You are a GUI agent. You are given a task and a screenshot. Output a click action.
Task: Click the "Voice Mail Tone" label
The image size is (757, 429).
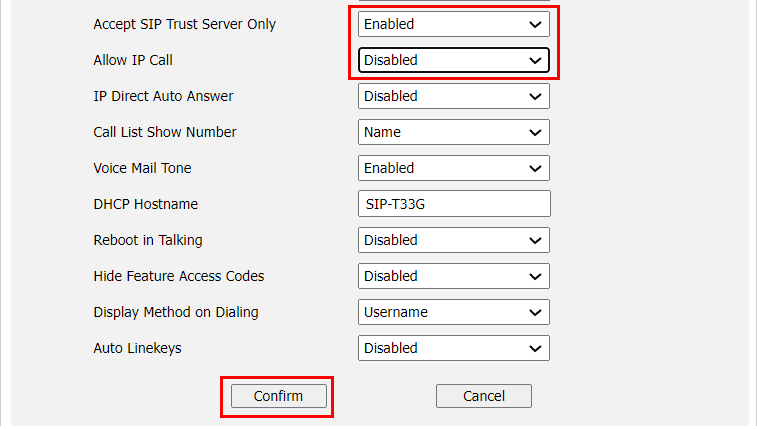point(142,168)
